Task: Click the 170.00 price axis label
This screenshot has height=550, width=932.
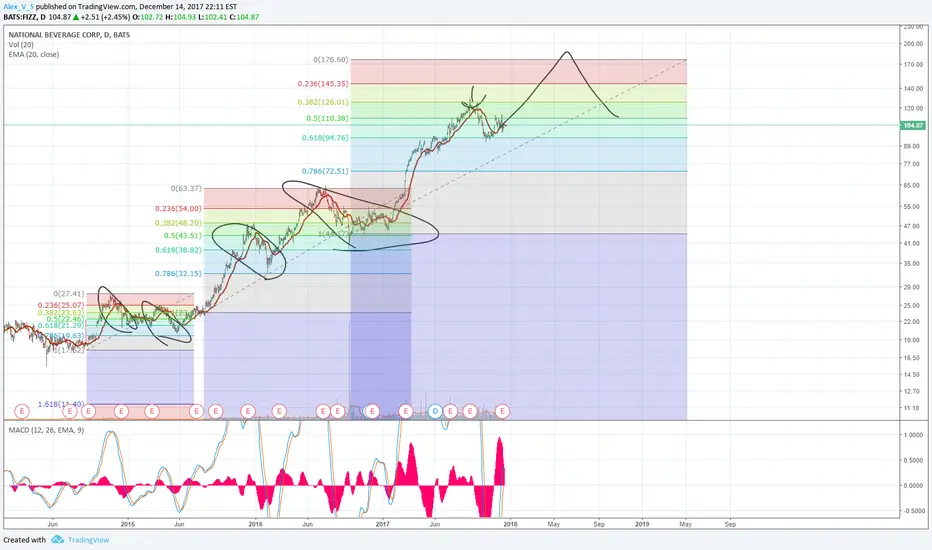Action: point(913,65)
